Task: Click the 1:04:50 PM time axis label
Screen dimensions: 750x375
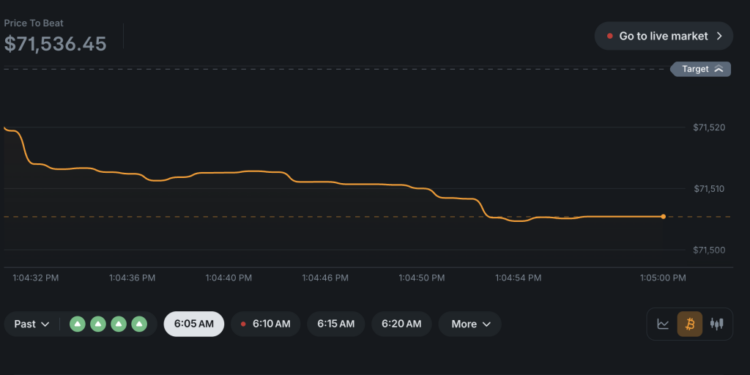Action: [422, 278]
